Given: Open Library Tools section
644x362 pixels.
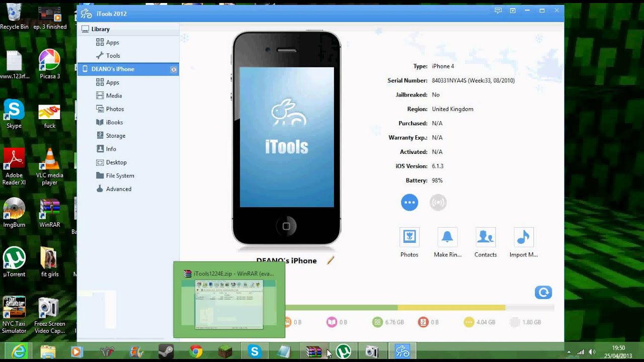Looking at the screenshot, I should click(x=113, y=56).
